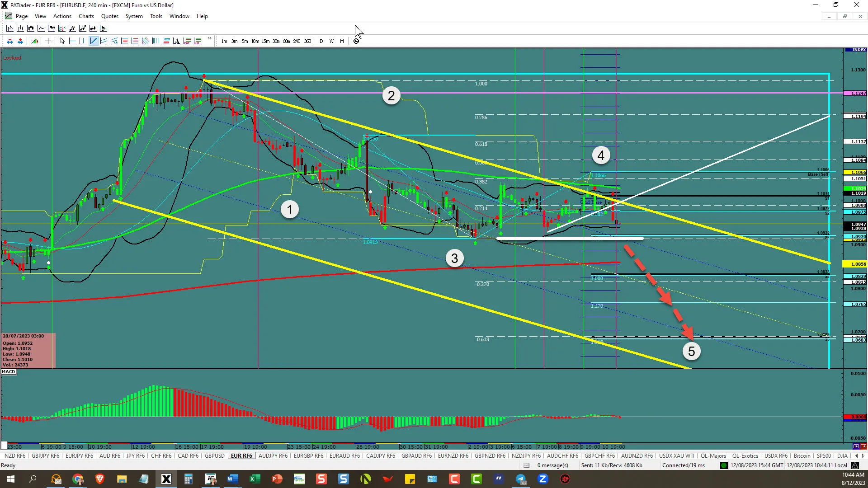Screen dimensions: 868x488
Task: Select the linear regression channel tool
Action: pyautogui.click(x=114, y=41)
